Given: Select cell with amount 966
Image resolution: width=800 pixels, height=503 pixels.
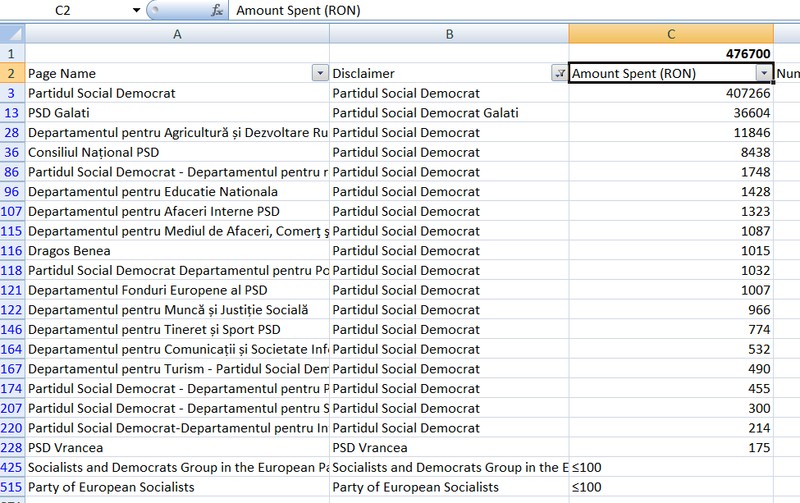Looking at the screenshot, I should coord(671,310).
